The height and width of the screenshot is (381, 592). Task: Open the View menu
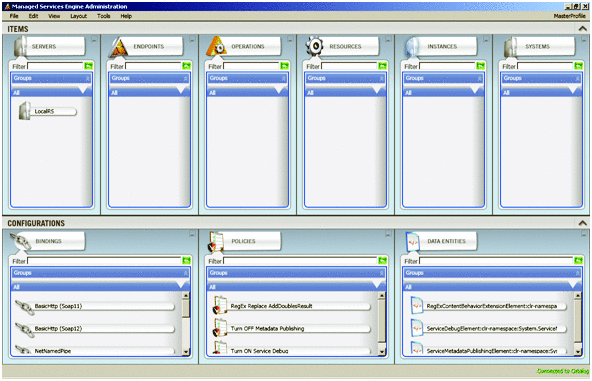pos(54,16)
